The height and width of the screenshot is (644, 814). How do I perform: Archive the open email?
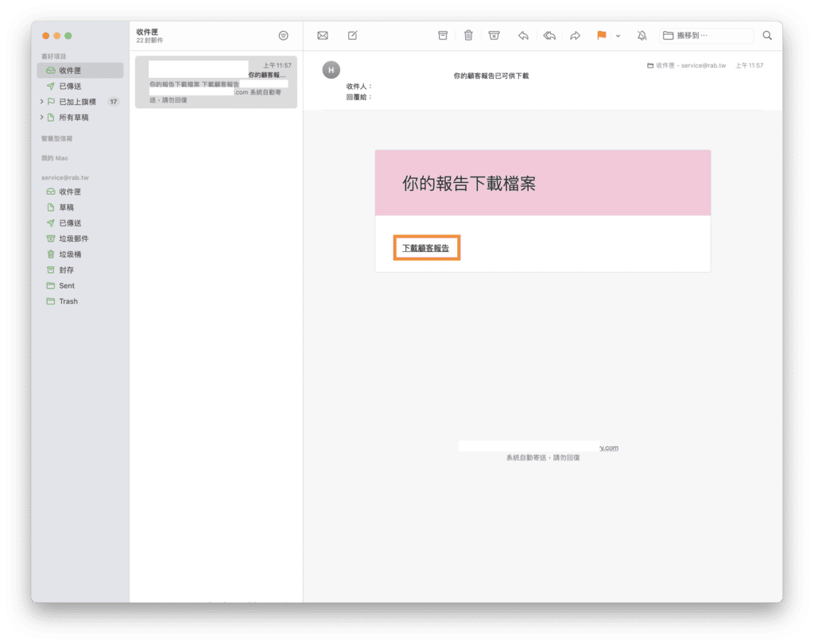pos(443,35)
